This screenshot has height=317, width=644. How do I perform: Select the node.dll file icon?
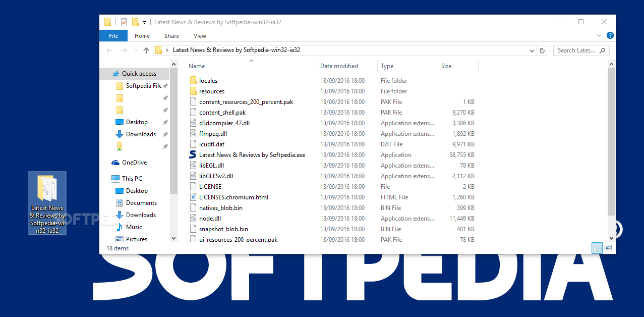pyautogui.click(x=193, y=219)
